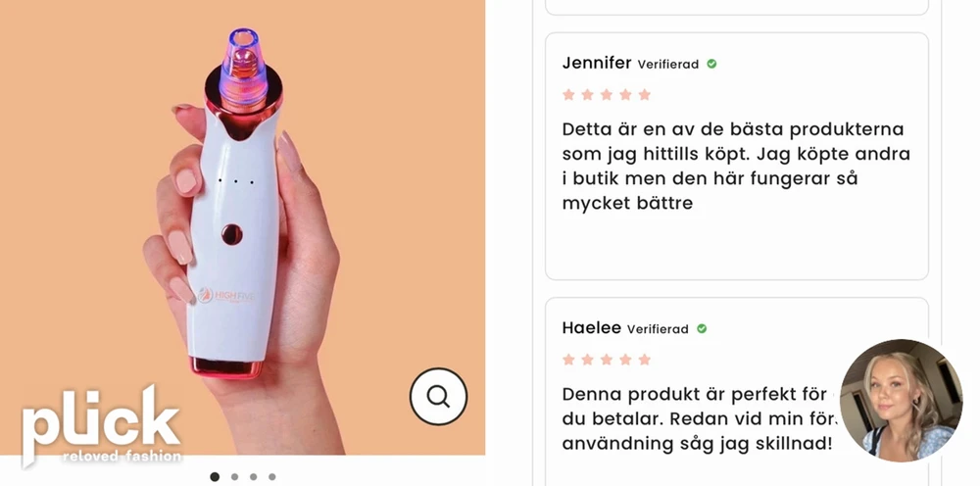The width and height of the screenshot is (980, 486).
Task: Click the third star in Haelee's rating
Action: coord(607,360)
